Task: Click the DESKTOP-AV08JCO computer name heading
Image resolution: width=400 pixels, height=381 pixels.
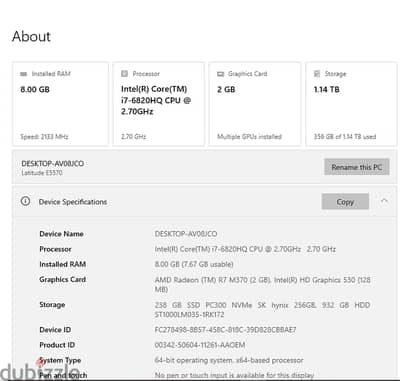Action: [53, 164]
